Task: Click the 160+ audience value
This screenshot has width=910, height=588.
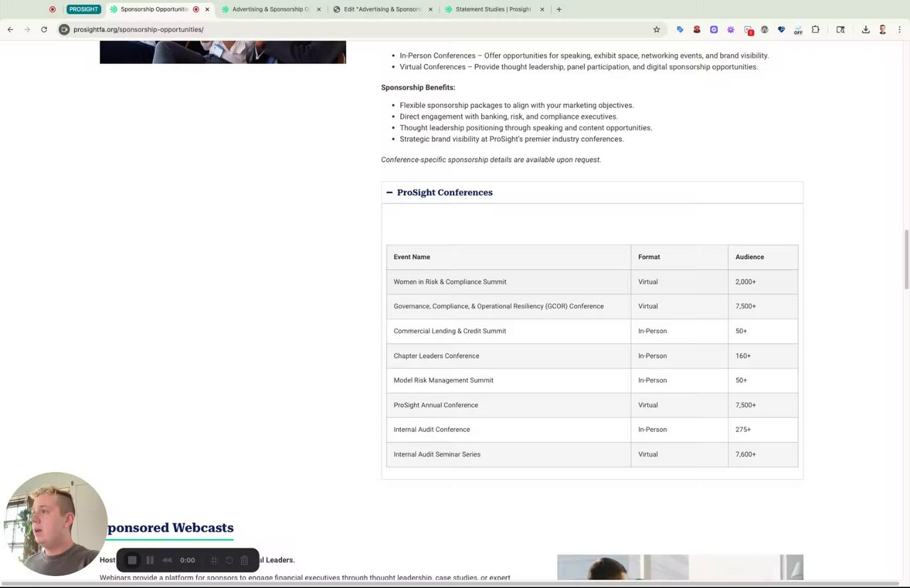Action: (x=743, y=356)
